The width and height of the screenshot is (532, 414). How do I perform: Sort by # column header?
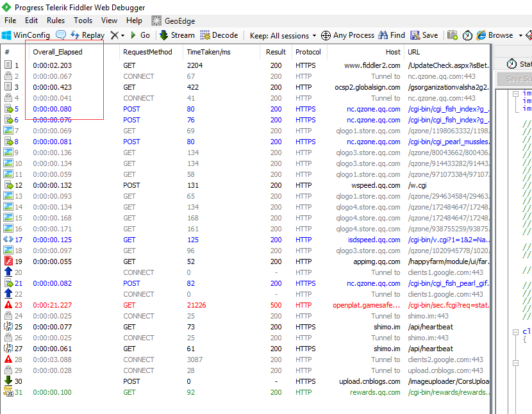click(7, 52)
